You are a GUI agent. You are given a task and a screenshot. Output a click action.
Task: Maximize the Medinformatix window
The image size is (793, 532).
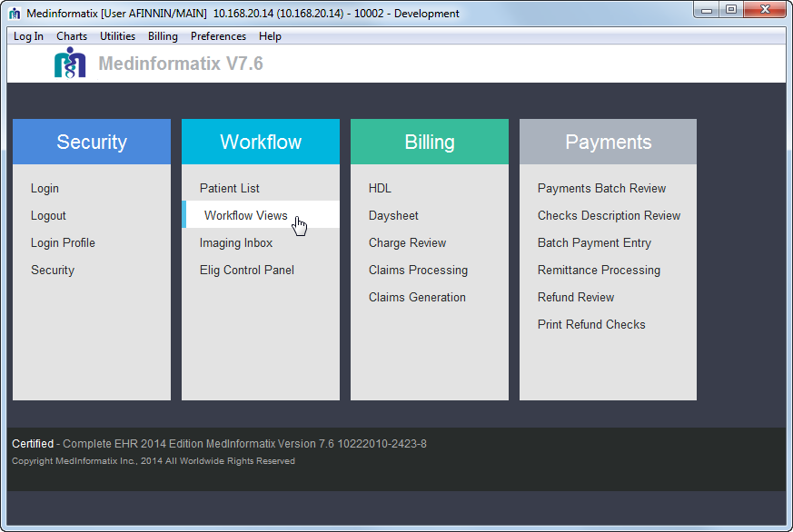point(731,10)
